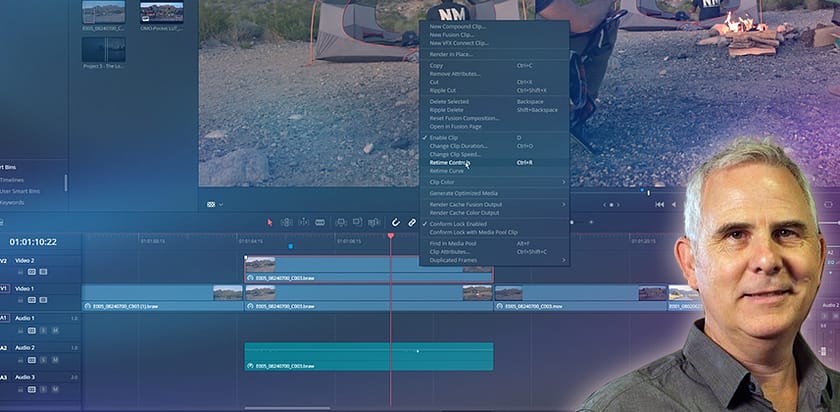Viewport: 840px width, 412px height.
Task: Lock the Video 2 track
Action: tap(20, 272)
